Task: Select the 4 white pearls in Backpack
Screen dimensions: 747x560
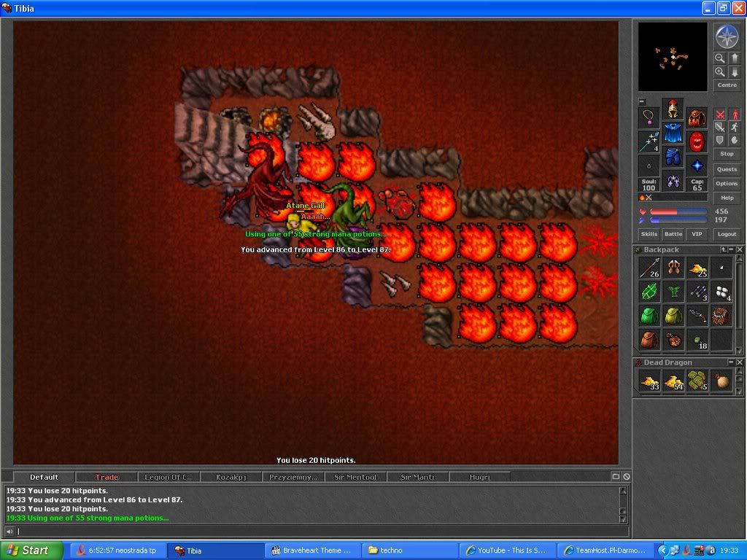Action: click(721, 292)
